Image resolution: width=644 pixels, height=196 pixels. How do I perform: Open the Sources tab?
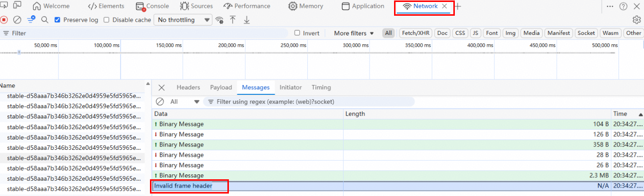[x=196, y=6]
